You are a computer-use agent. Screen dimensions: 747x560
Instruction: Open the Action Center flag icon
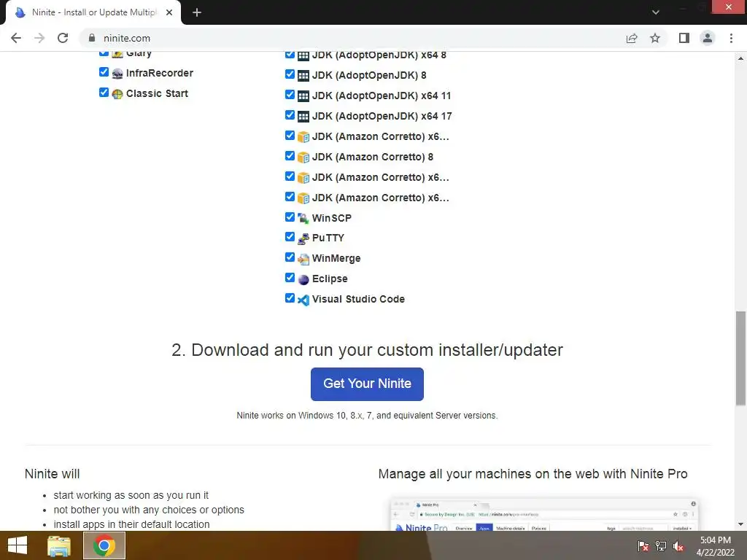[x=643, y=546]
